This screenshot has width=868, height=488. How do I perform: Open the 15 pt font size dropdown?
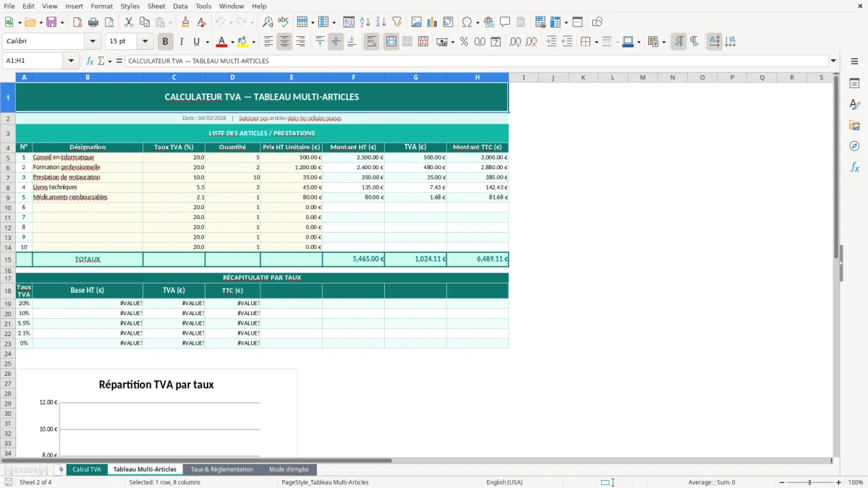click(x=145, y=42)
